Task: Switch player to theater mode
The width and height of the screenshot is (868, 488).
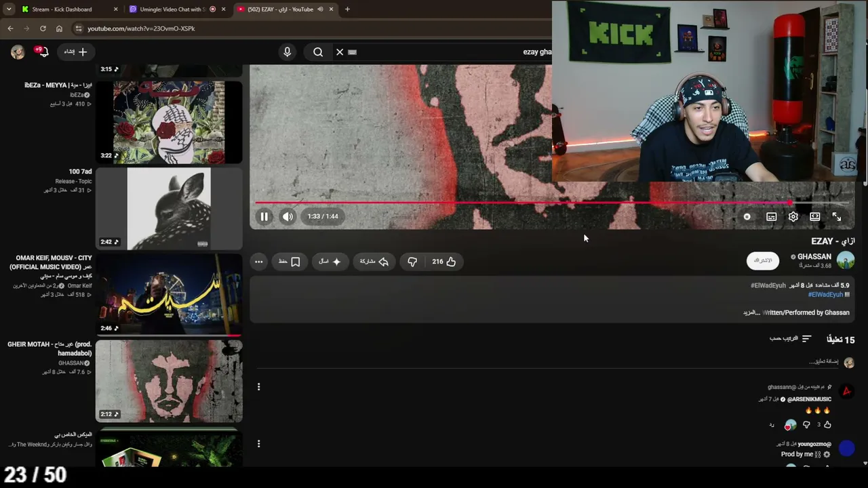Action: (x=814, y=216)
